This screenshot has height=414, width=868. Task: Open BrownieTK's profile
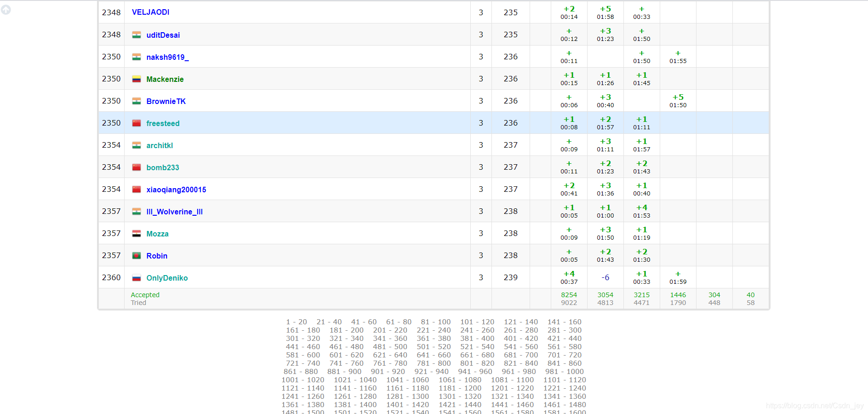click(166, 101)
